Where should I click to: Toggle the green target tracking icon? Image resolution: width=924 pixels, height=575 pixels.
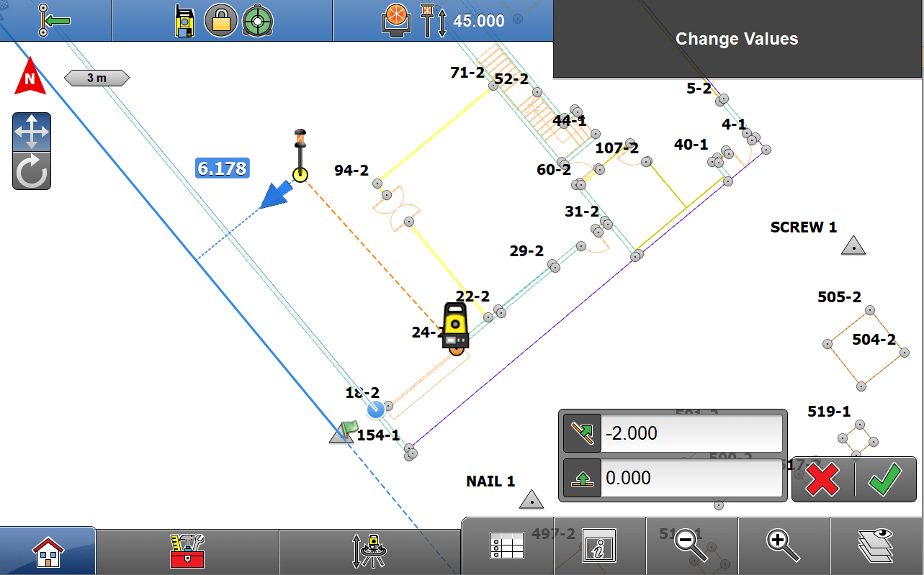pos(258,20)
